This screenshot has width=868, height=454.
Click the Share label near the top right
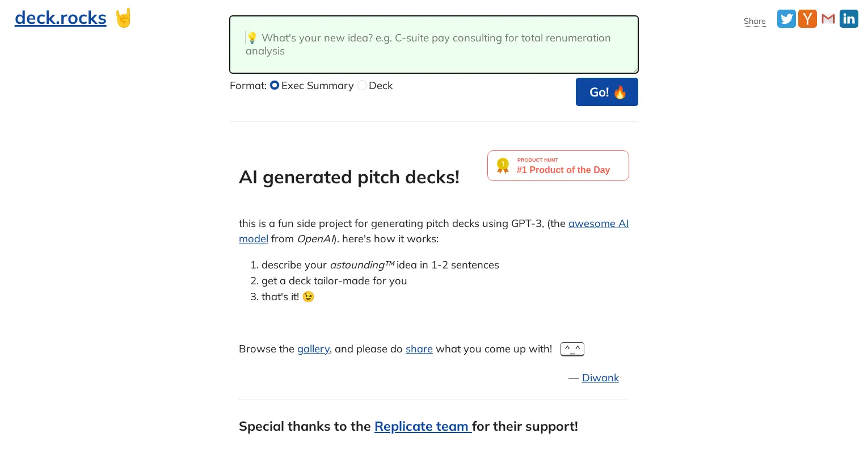[x=755, y=20]
